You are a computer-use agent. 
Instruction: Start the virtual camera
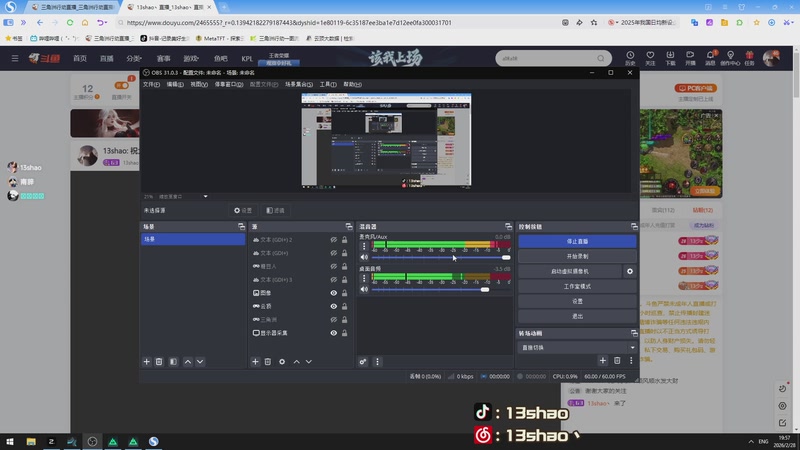[x=570, y=271]
